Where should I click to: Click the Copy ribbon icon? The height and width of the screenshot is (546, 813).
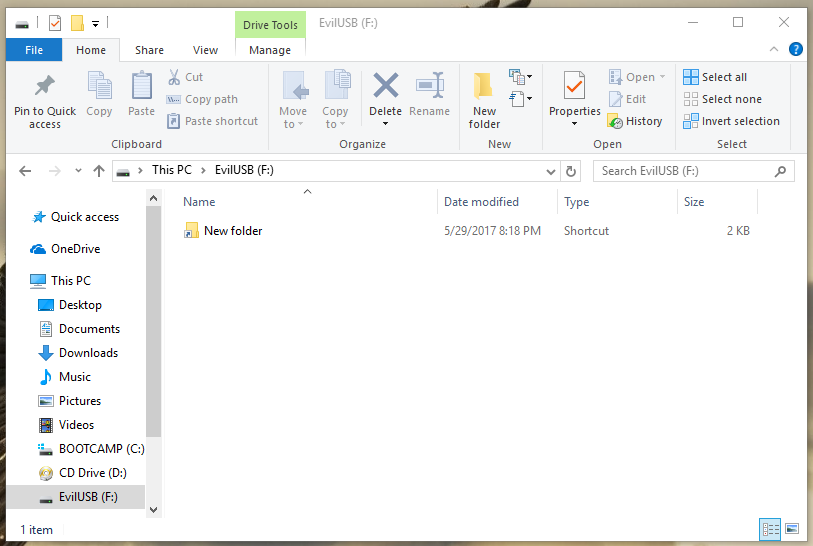click(99, 86)
